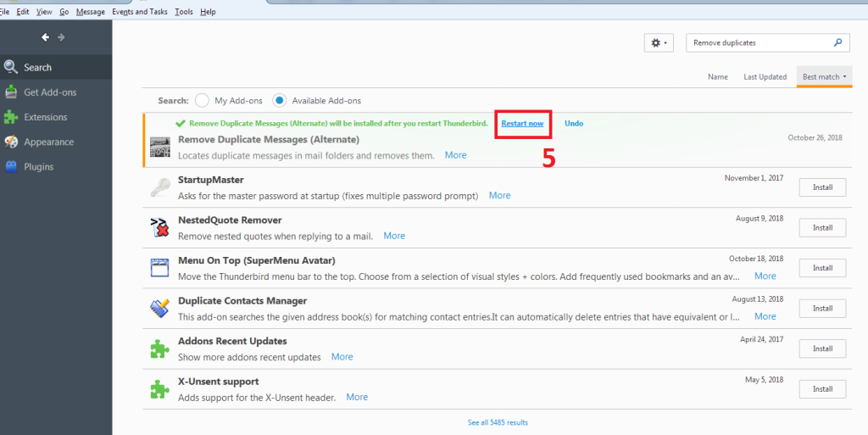Click the Addons Recent Updates puzzle icon

160,349
